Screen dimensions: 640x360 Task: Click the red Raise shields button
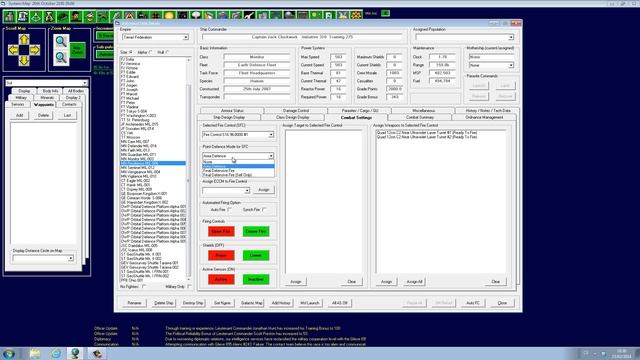click(221, 256)
